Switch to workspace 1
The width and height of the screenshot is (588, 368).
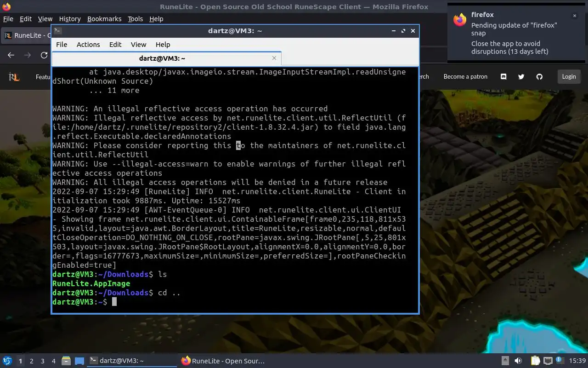[20, 361]
